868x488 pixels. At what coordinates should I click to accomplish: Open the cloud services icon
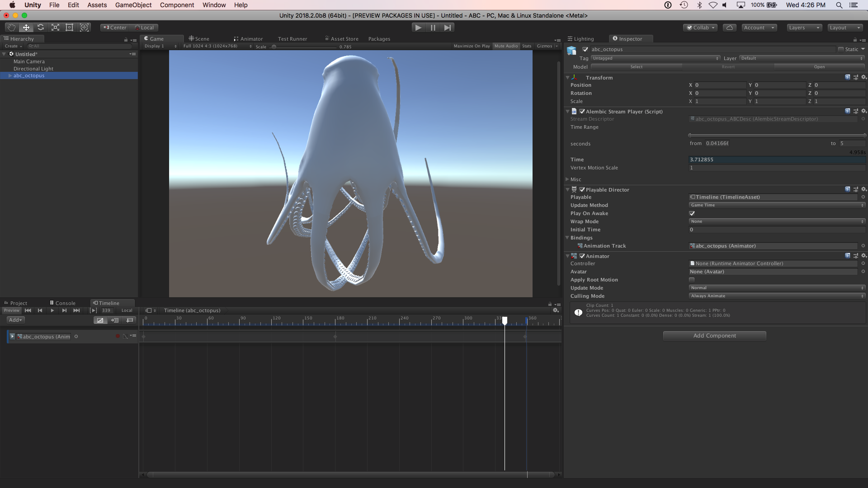point(729,28)
